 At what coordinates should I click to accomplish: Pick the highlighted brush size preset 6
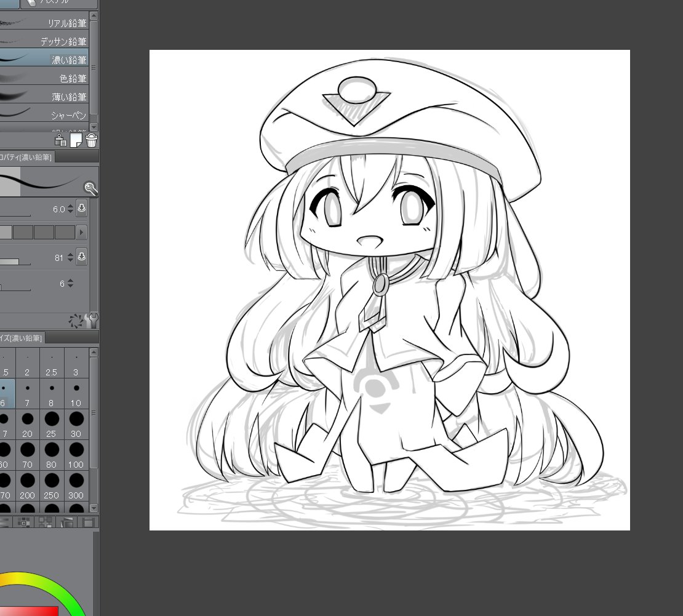(x=7, y=394)
